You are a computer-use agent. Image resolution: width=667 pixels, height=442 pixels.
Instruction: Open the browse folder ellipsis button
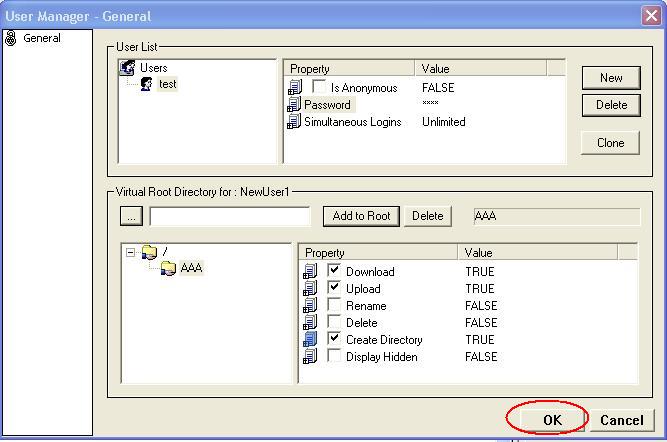tap(131, 216)
